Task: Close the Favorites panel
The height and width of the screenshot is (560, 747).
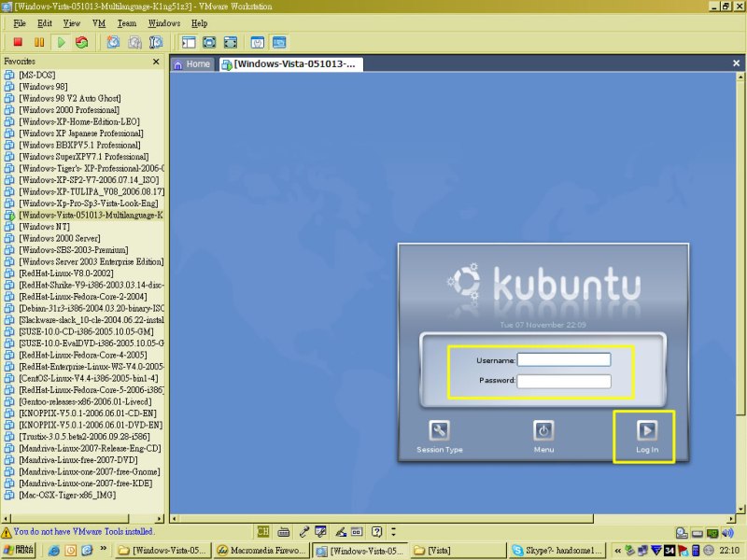Action: (x=156, y=62)
